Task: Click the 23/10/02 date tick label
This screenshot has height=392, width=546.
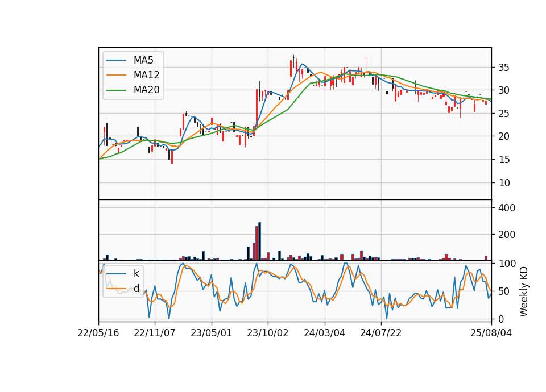Action: point(268,333)
